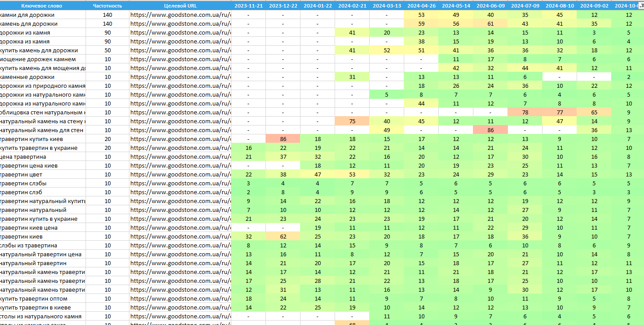This screenshot has width=644, height=325.
Task: Select keyword cell 'слэбы из травертина'
Action: coord(43,246)
